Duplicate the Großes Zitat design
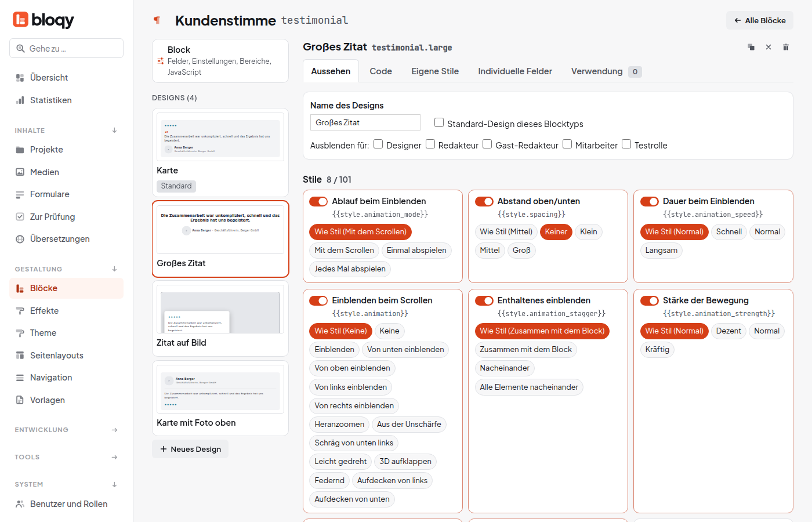This screenshot has height=522, width=812. point(751,47)
